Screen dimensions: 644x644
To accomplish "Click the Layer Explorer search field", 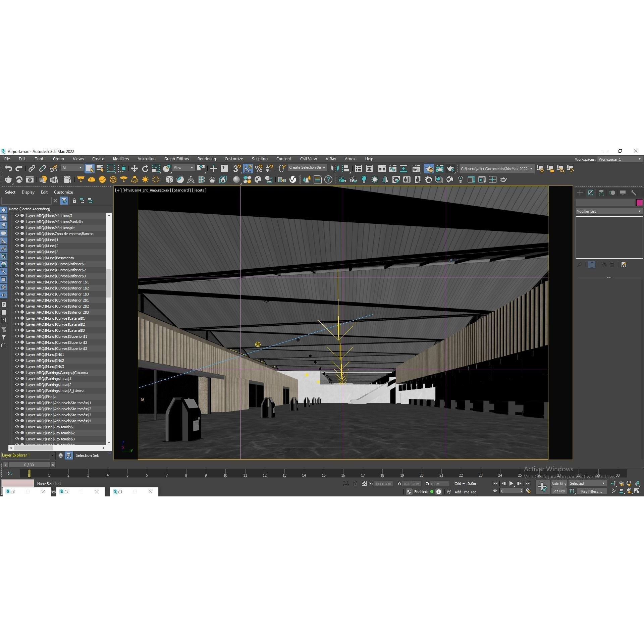I will coord(26,201).
